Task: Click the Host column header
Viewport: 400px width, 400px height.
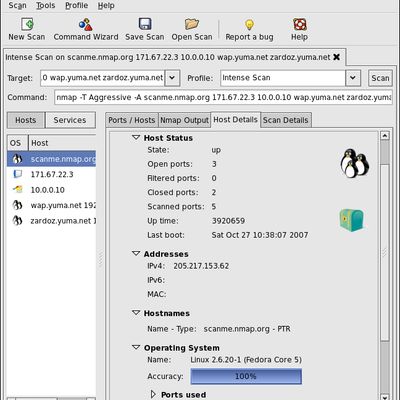Action: click(x=62, y=143)
